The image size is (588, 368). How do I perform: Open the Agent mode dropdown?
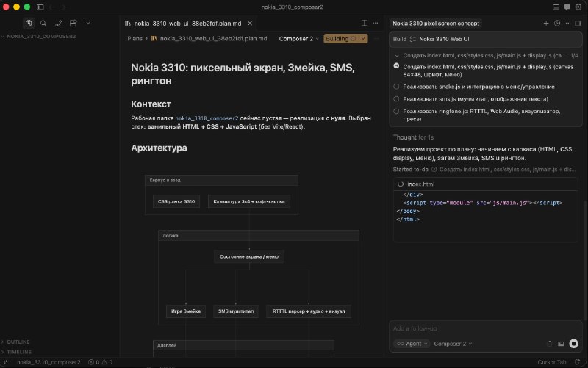(412, 344)
